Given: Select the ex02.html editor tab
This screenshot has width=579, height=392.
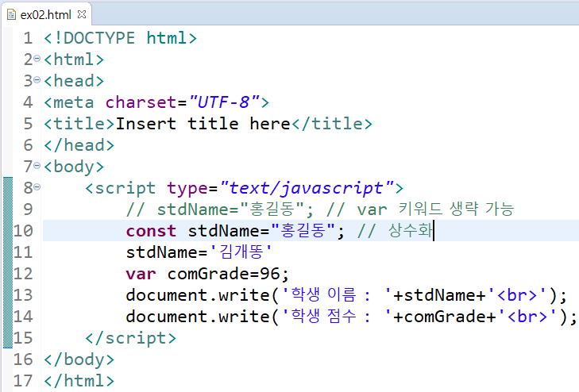Looking at the screenshot, I should (46, 15).
